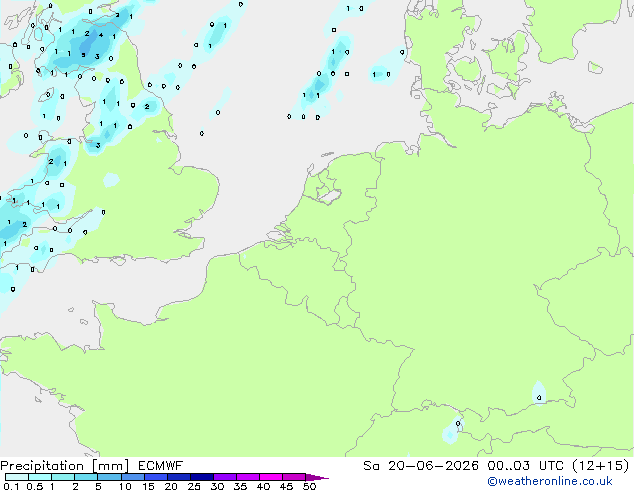Click the '30' legend tick label

[217, 486]
